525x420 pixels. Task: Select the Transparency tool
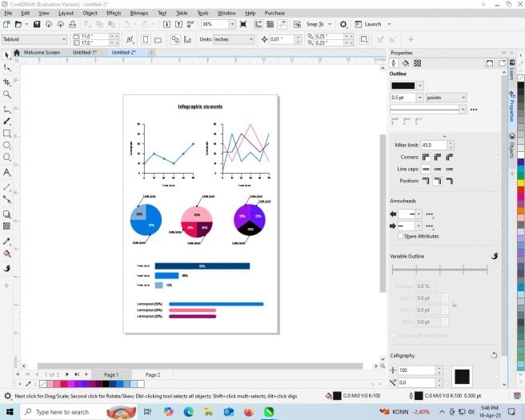[6, 226]
